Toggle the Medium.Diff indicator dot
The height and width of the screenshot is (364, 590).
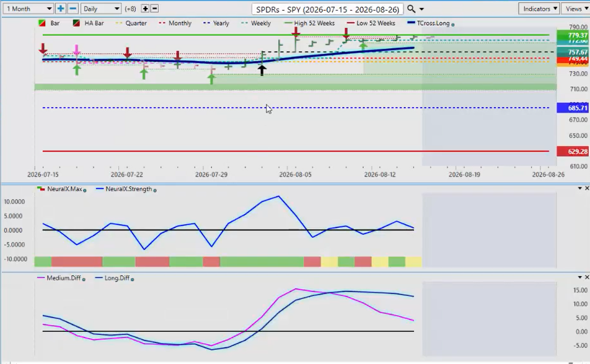(84, 279)
